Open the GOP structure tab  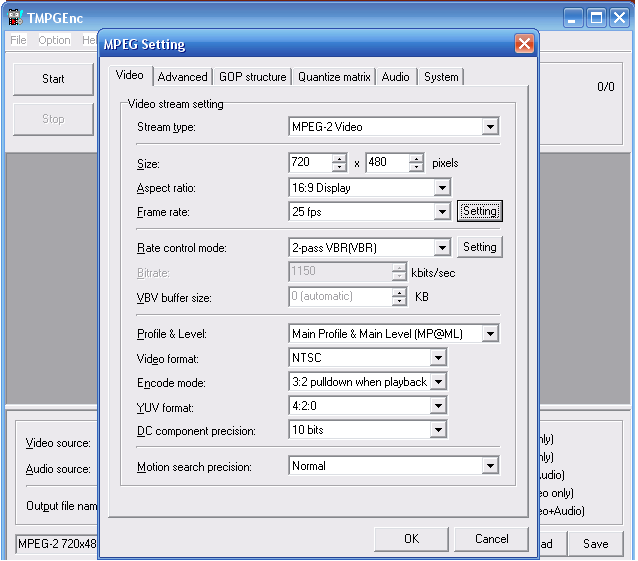(x=253, y=76)
